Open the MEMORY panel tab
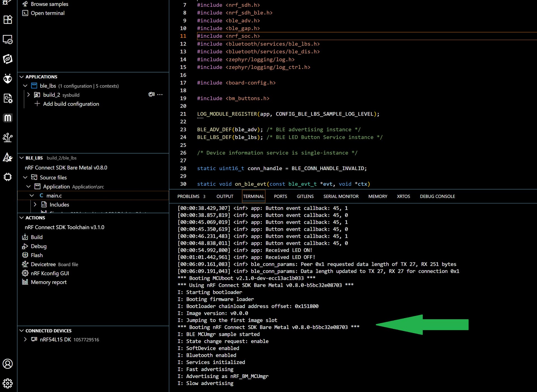 point(378,196)
